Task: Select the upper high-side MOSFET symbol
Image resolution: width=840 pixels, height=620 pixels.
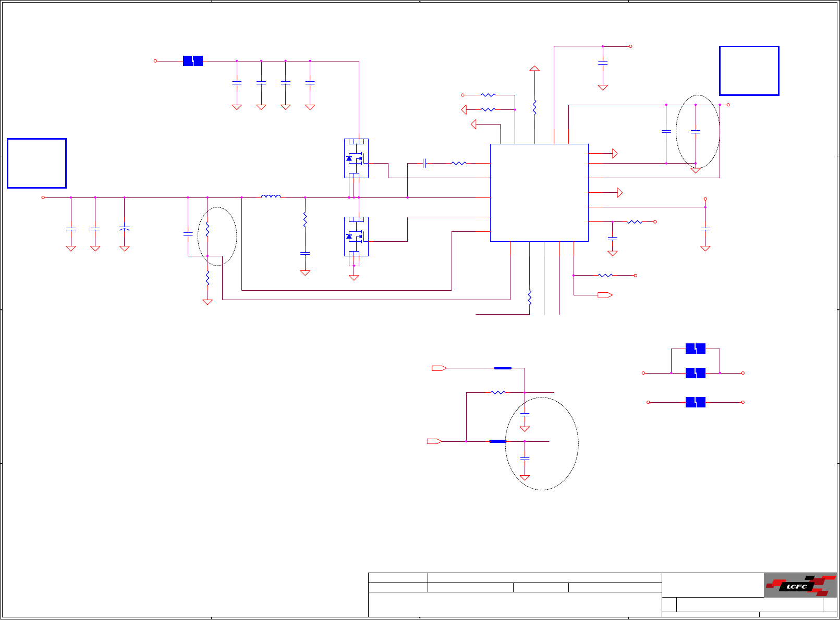Action: [x=356, y=158]
